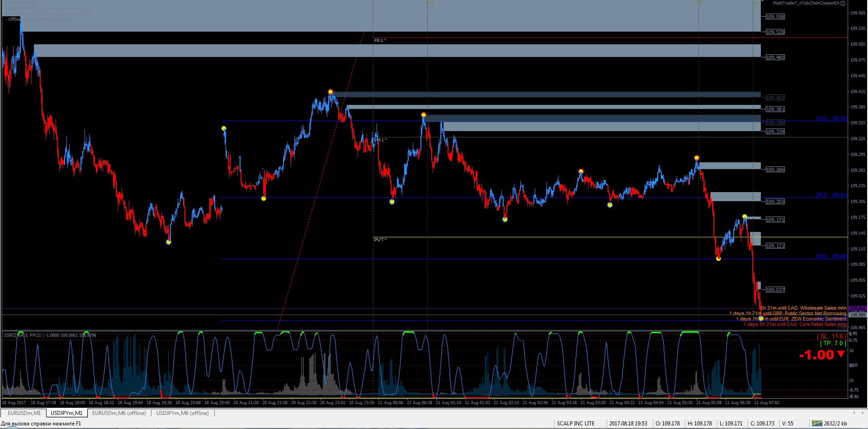Screen dimensions: 868x429
Task: Click the chart tabs scroll-right arrow
Action: click(862, 413)
